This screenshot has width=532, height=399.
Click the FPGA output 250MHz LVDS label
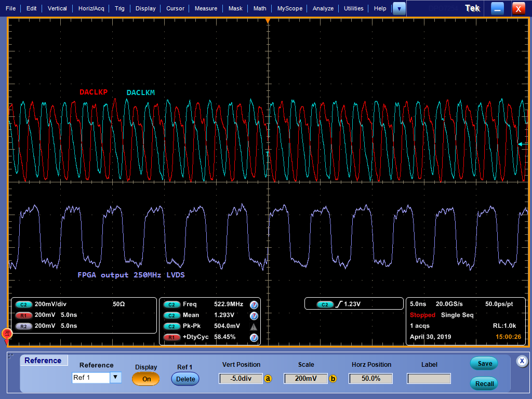click(x=131, y=275)
